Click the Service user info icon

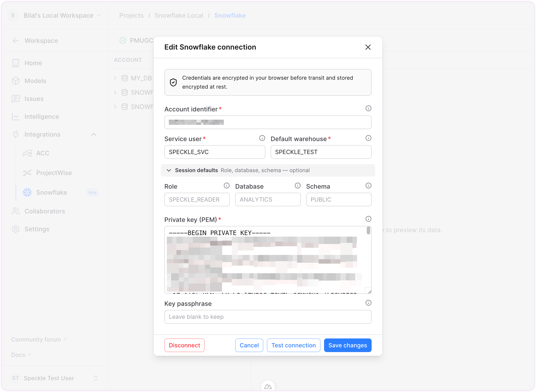point(262,138)
